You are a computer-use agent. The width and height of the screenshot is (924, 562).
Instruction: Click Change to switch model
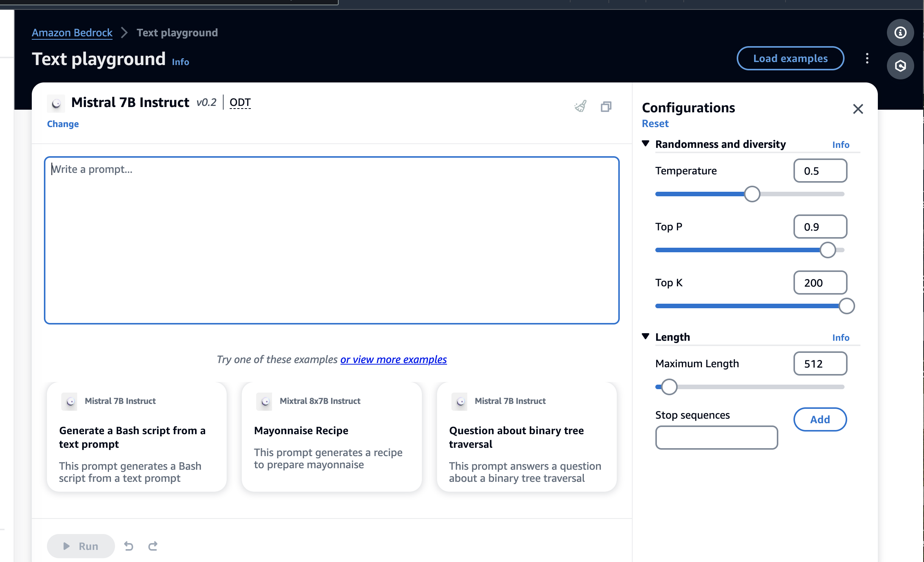pos(63,124)
